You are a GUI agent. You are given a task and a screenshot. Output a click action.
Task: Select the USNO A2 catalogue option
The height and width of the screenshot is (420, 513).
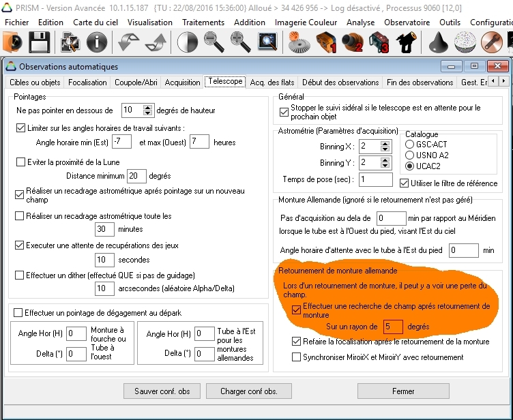[410, 155]
